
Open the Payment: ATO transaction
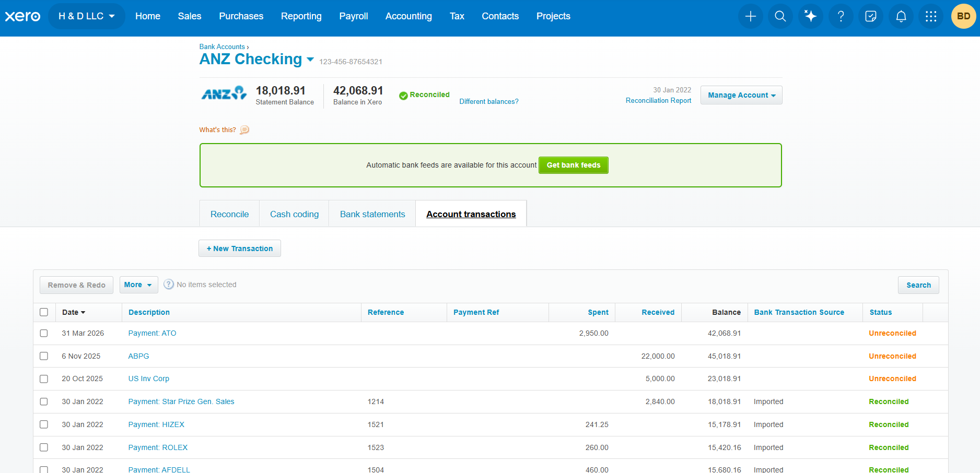(x=152, y=333)
